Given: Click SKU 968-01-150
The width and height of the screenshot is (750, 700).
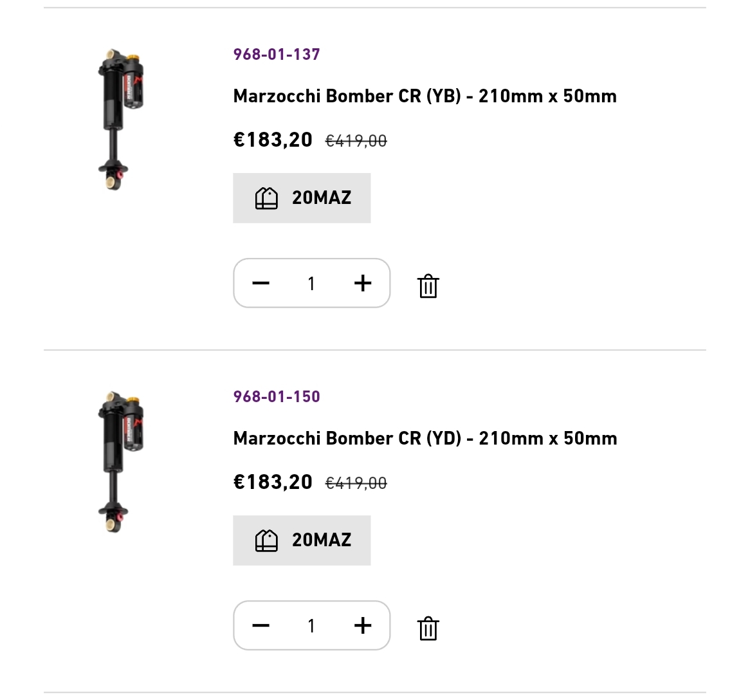Looking at the screenshot, I should pyautogui.click(x=277, y=396).
